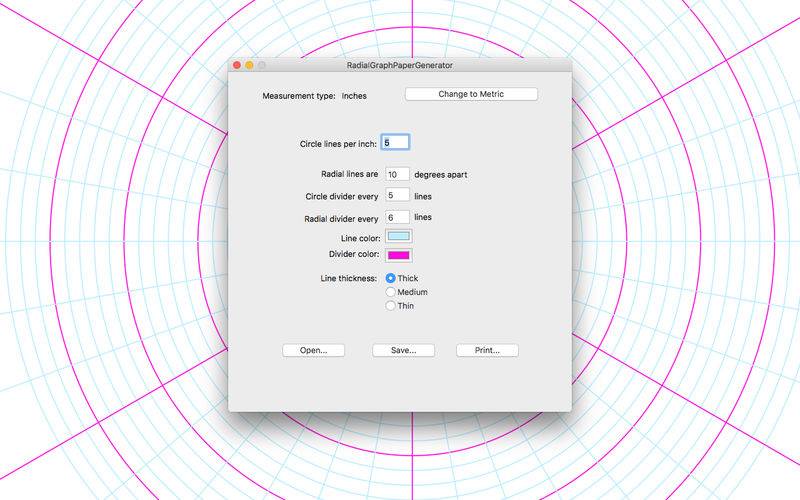
Task: Click the Print... button
Action: pos(487,351)
